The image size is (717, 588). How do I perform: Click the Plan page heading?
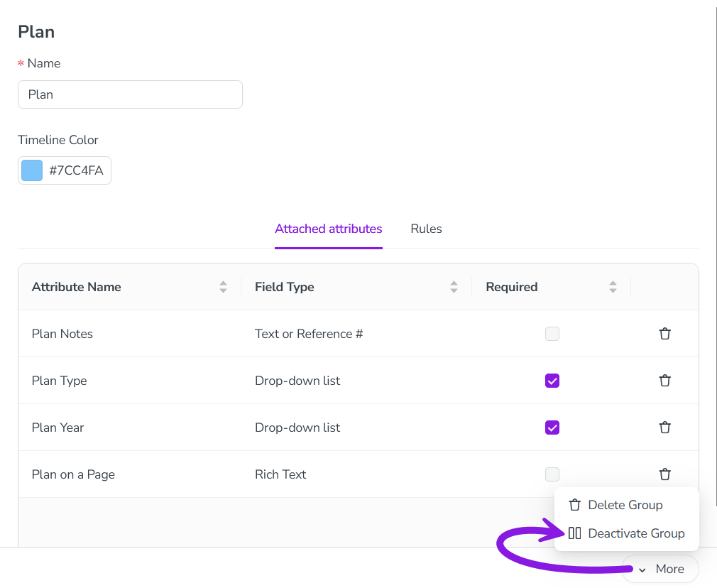36,32
